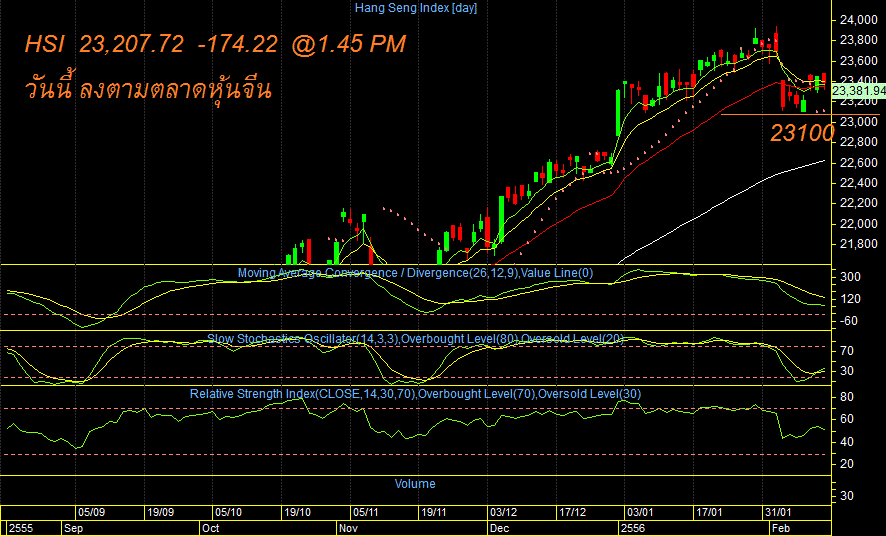The image size is (886, 536).
Task: Click the 22,000 price axis label
Action: click(859, 224)
